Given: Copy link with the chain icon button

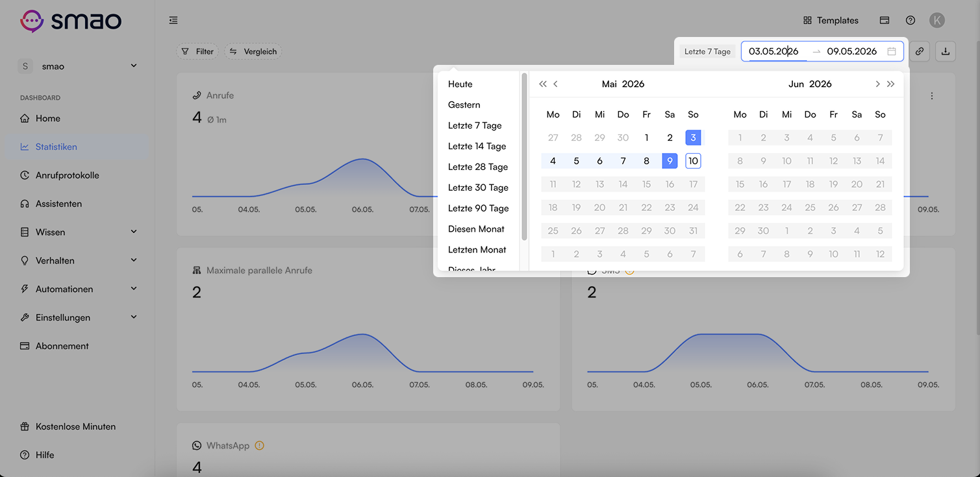Looking at the screenshot, I should (920, 51).
